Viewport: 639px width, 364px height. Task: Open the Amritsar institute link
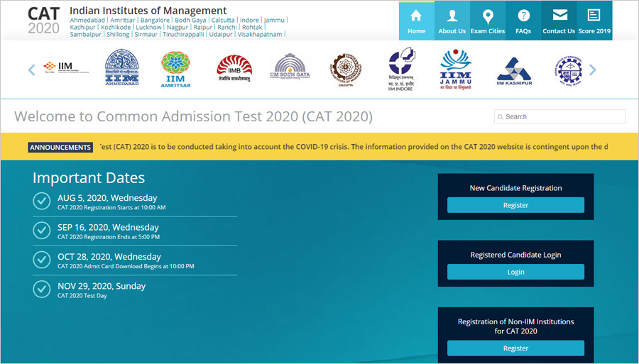click(122, 20)
